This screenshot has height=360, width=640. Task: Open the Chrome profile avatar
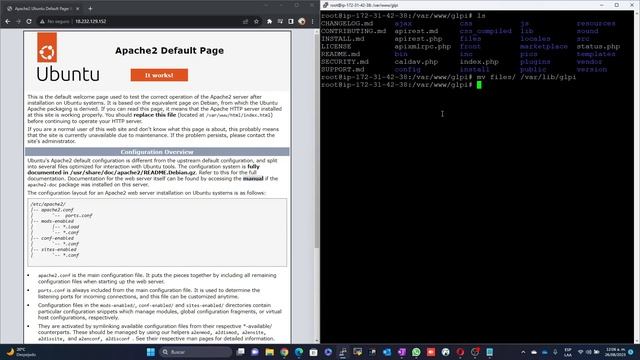[302, 21]
